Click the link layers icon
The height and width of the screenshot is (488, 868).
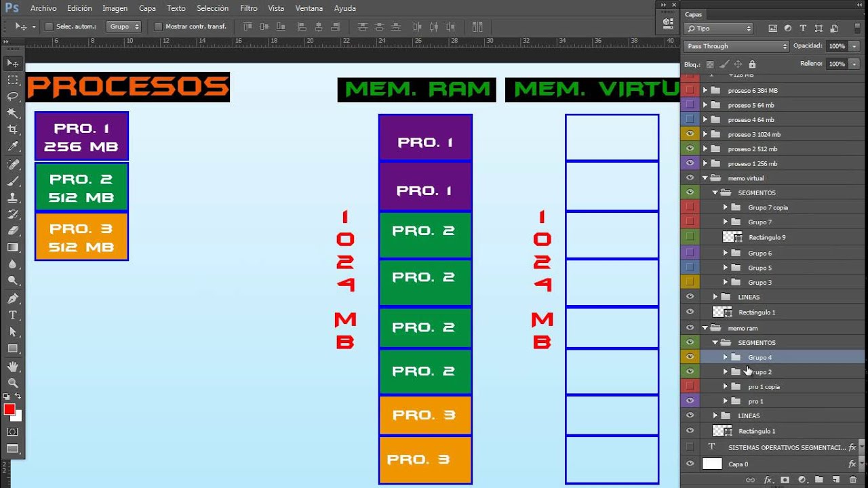tap(751, 480)
